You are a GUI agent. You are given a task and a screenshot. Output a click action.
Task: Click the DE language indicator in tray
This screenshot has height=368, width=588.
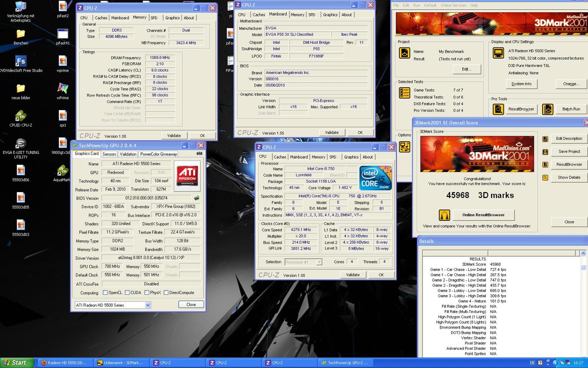pos(532,363)
